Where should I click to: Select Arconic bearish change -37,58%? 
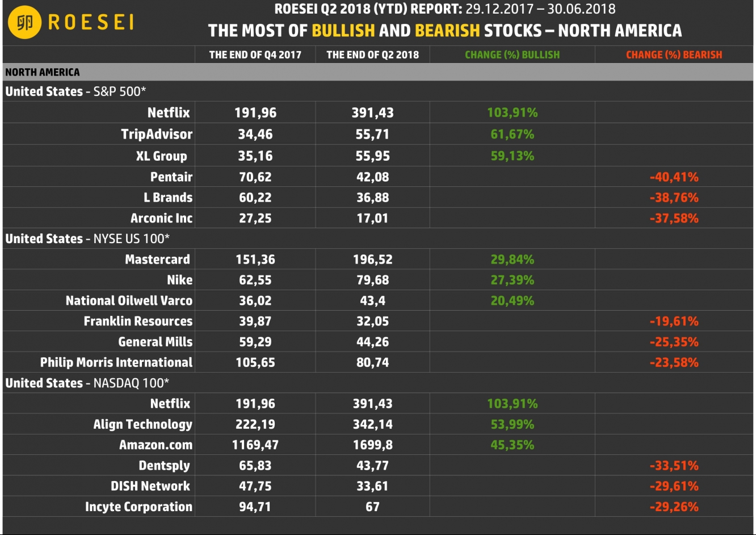pyautogui.click(x=674, y=218)
